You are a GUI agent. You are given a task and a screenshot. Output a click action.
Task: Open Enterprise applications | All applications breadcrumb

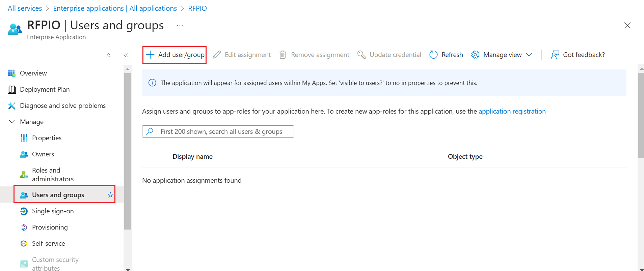(x=115, y=8)
